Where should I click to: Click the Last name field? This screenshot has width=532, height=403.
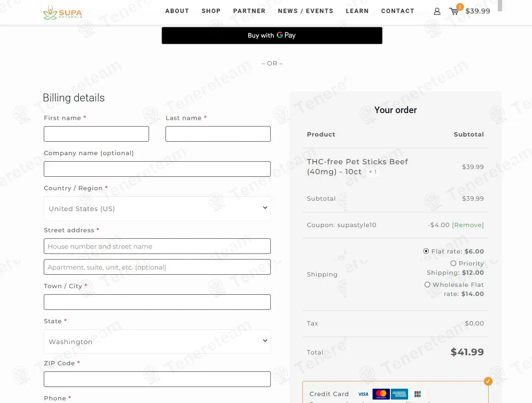pos(218,134)
